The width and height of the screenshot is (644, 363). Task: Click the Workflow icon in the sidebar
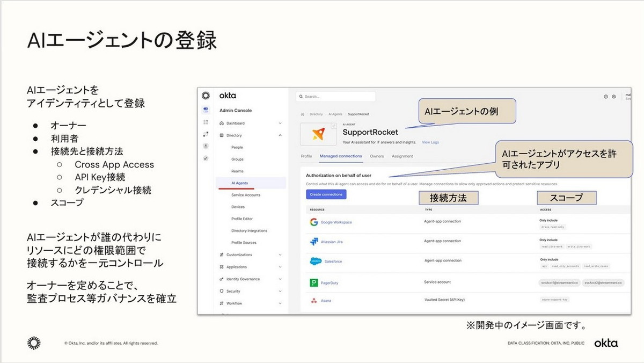[222, 303]
